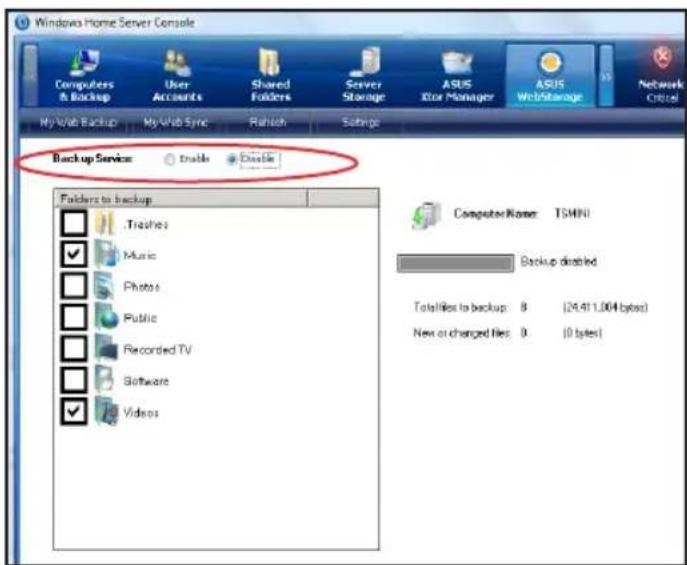Select the Software folder name
687x565 pixels.
coord(146,381)
